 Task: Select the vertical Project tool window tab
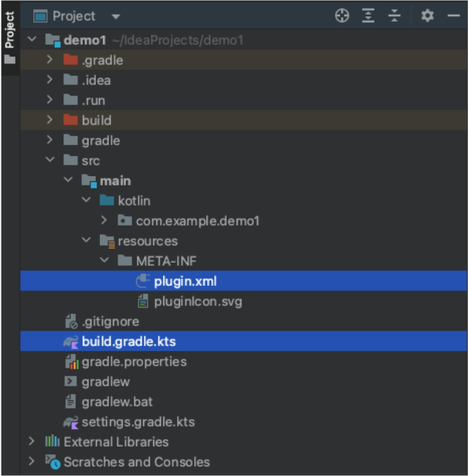click(x=10, y=37)
